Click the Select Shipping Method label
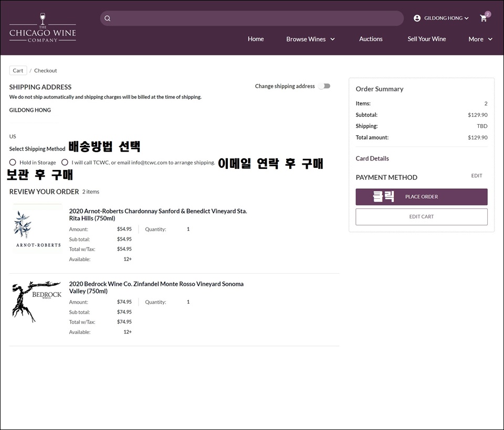 [x=37, y=149]
